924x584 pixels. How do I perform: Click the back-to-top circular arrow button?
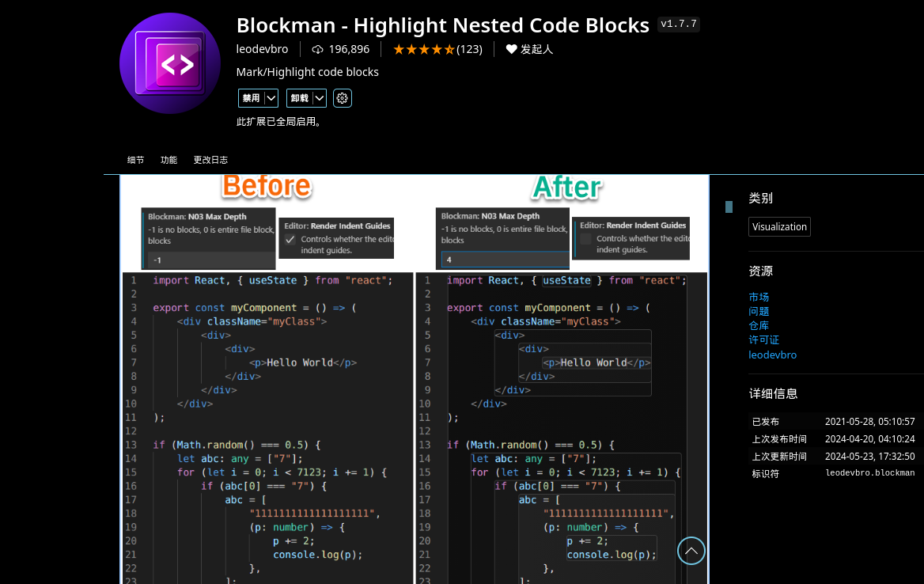pyautogui.click(x=691, y=551)
